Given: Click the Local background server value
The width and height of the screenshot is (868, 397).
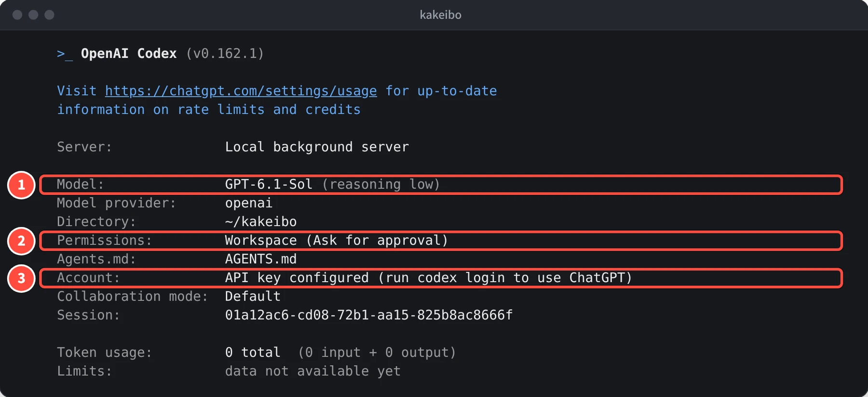Looking at the screenshot, I should (317, 147).
